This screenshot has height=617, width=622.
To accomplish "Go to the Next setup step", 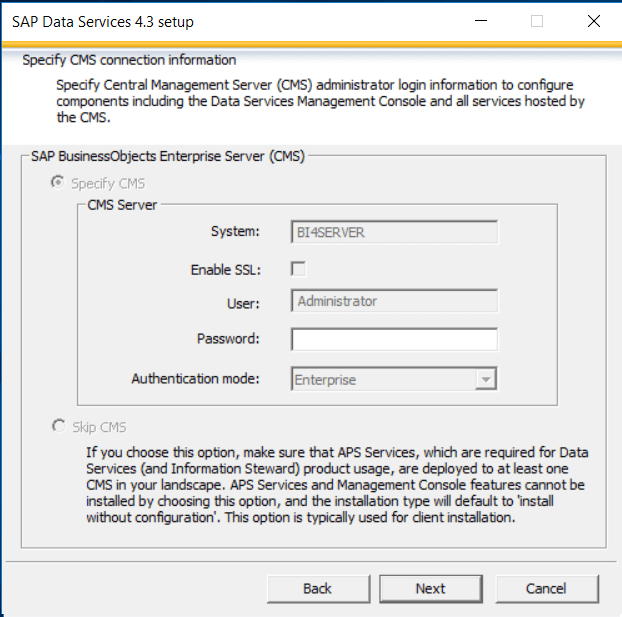I will click(x=431, y=589).
